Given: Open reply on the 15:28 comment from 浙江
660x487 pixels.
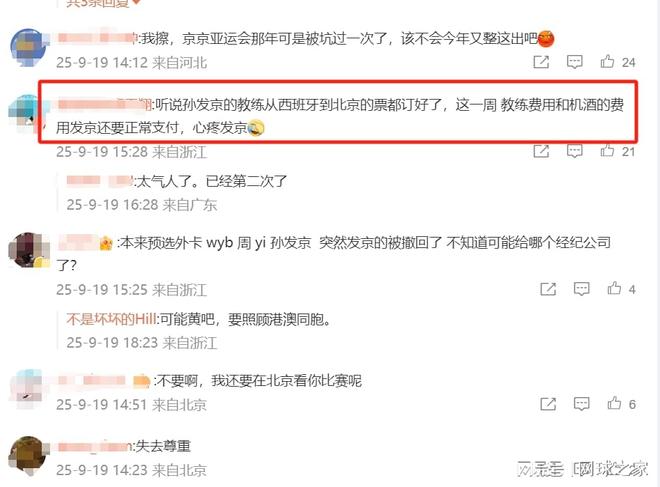Looking at the screenshot, I should [575, 151].
